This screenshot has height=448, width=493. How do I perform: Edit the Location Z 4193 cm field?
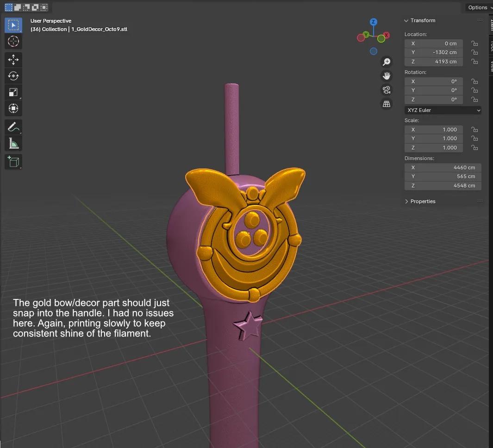434,62
